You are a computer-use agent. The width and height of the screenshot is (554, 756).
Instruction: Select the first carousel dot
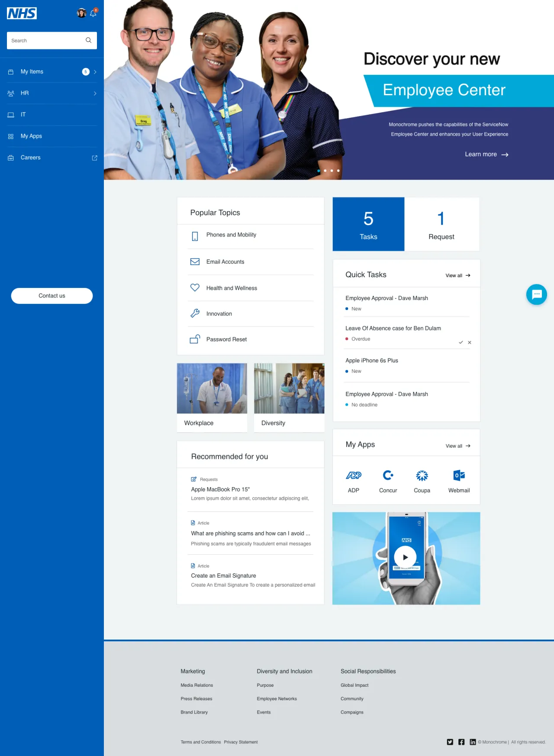319,171
